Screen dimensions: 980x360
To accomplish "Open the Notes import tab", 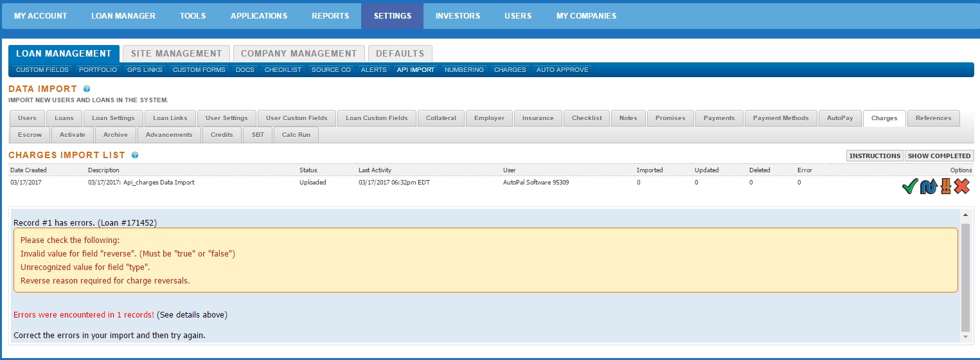I will pos(628,118).
